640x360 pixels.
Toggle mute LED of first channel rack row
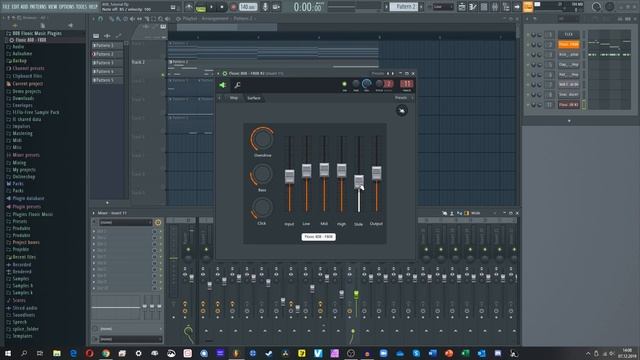click(x=528, y=35)
